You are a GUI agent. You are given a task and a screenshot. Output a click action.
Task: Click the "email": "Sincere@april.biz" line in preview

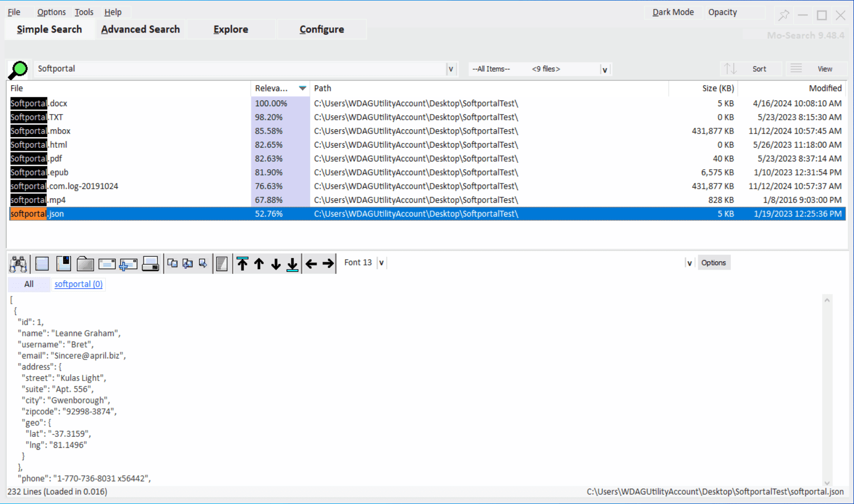tap(72, 356)
